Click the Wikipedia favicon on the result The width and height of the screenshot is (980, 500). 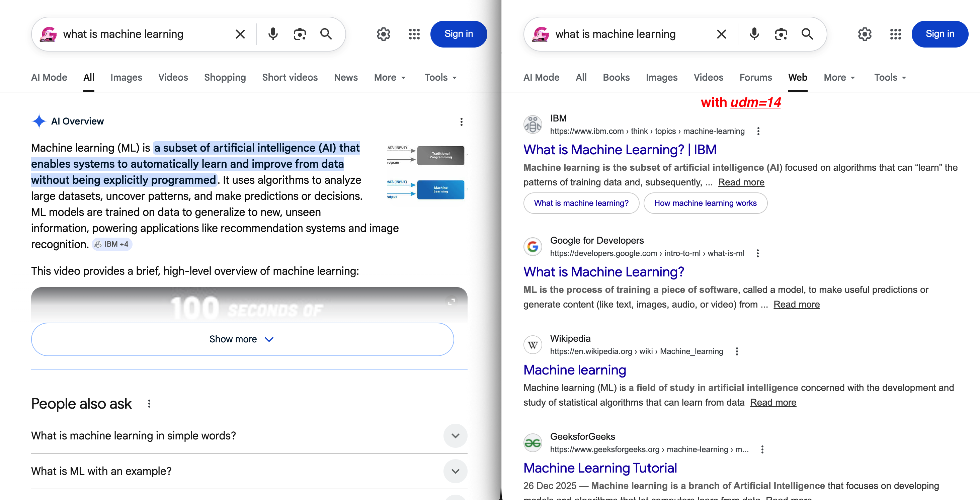click(533, 344)
